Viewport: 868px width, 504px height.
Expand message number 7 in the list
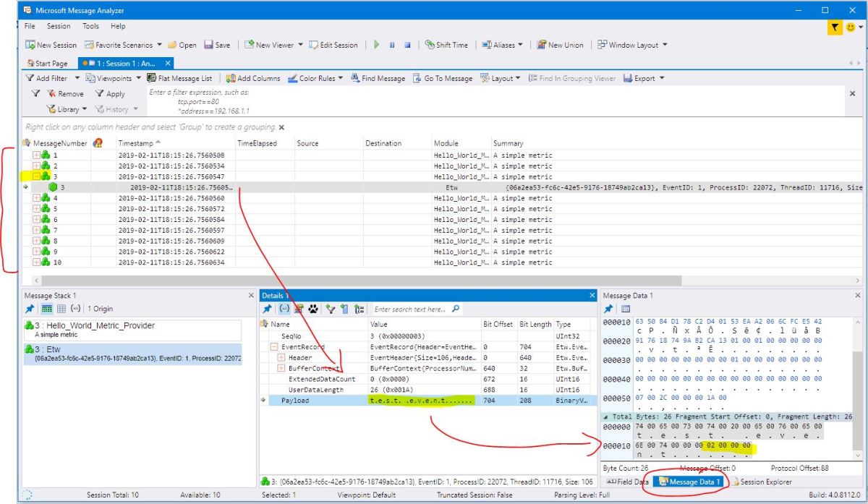coord(38,230)
